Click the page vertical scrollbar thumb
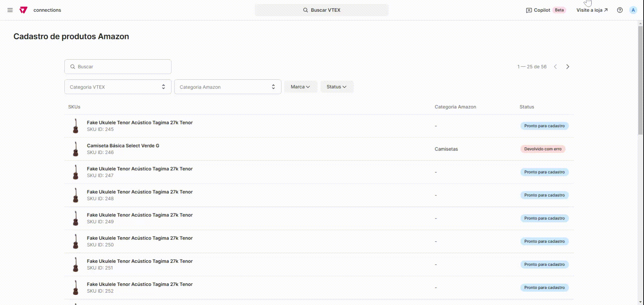Image resolution: width=644 pixels, height=305 pixels. point(640,80)
